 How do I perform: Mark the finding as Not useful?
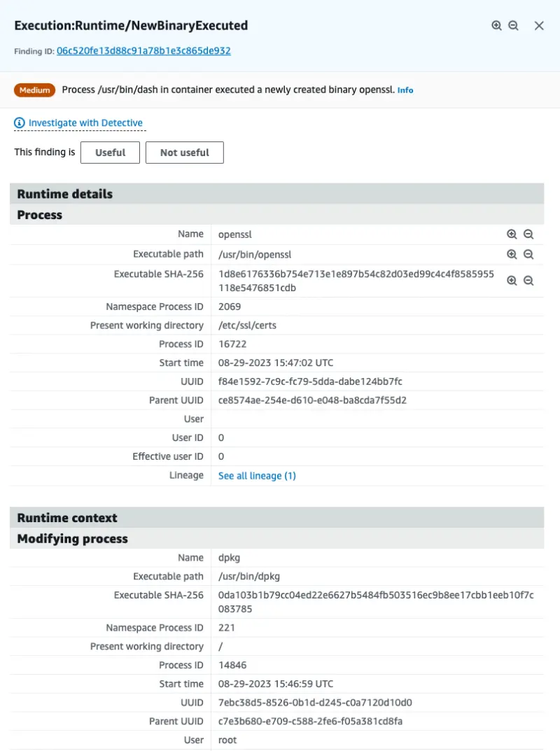tap(184, 152)
